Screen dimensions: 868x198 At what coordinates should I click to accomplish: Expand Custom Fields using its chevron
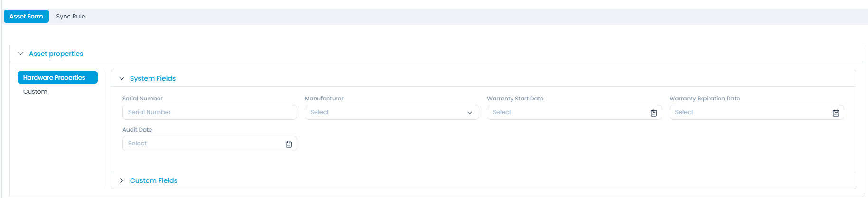point(121,180)
